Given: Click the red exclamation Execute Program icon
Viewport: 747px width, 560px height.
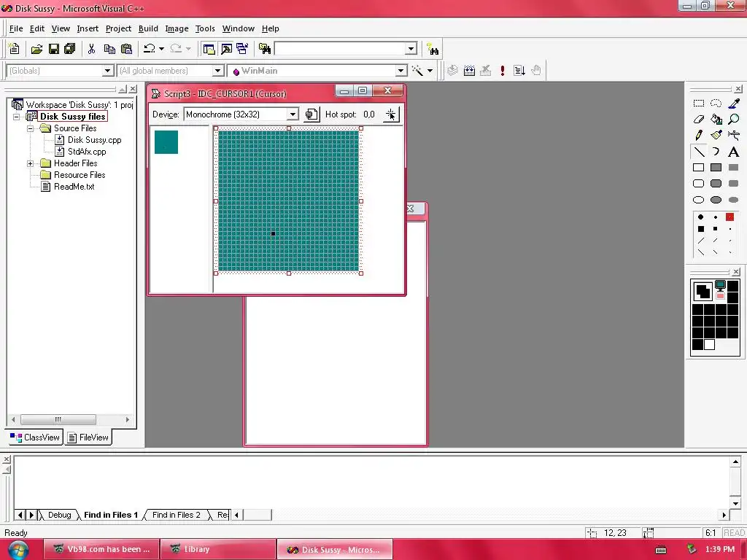Looking at the screenshot, I should pos(502,71).
